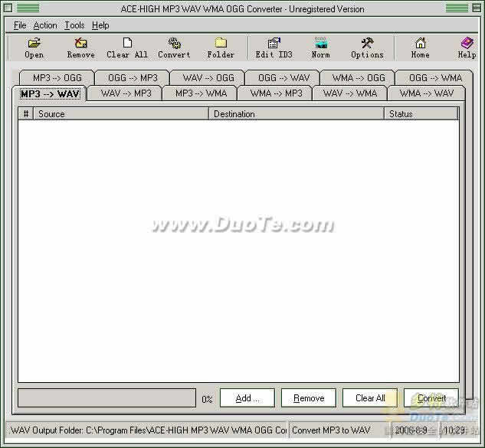Sort by the Destination column header

pos(297,114)
